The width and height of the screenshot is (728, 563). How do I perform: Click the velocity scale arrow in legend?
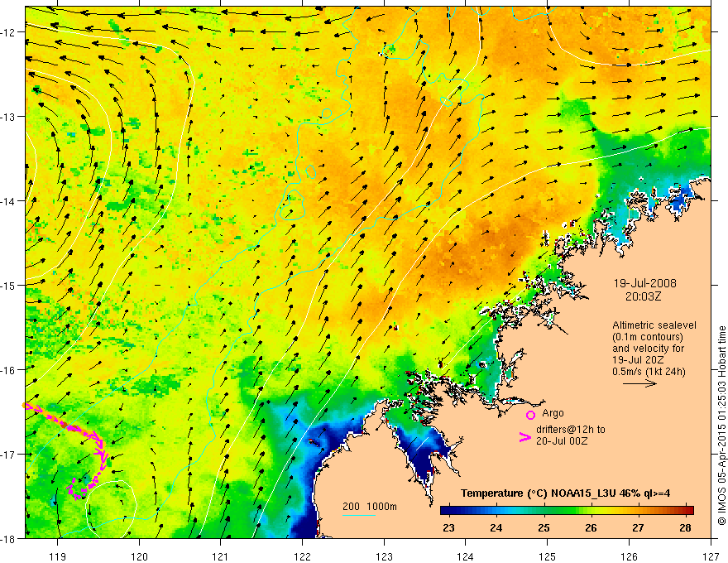(639, 383)
